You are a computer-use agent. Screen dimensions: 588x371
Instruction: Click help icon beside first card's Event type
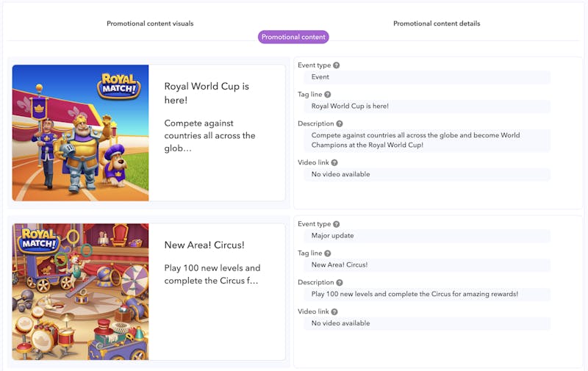337,65
